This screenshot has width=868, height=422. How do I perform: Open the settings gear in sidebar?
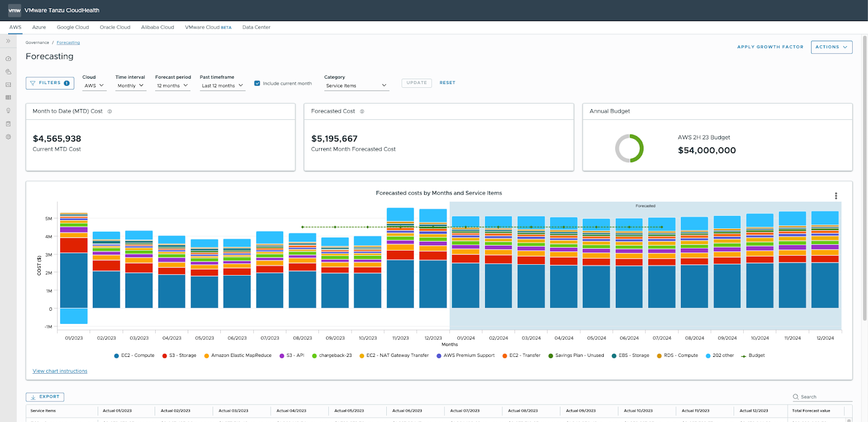8,137
